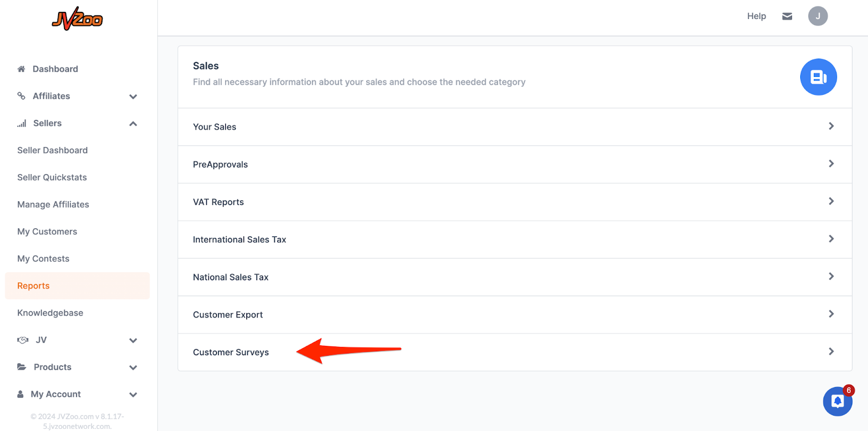
Task: Expand the Affiliates sidebar menu
Action: tap(133, 97)
